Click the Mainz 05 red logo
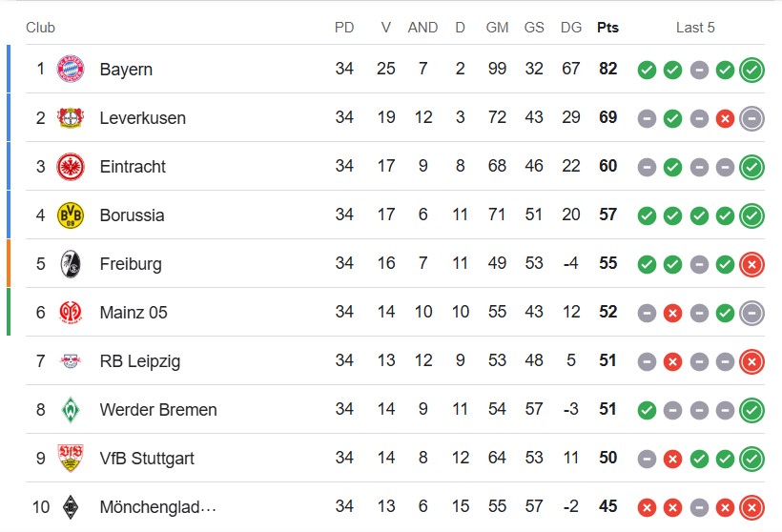This screenshot has height=532, width=782. click(x=71, y=312)
